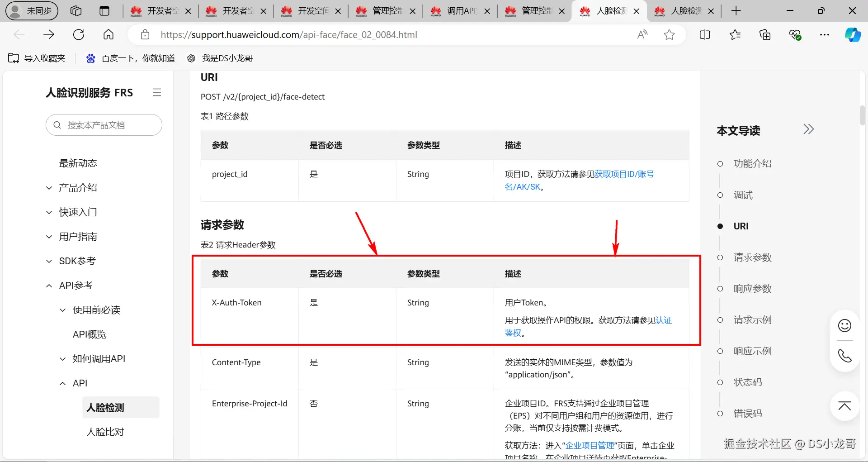Open the profile button labeled 未同步

32,11
